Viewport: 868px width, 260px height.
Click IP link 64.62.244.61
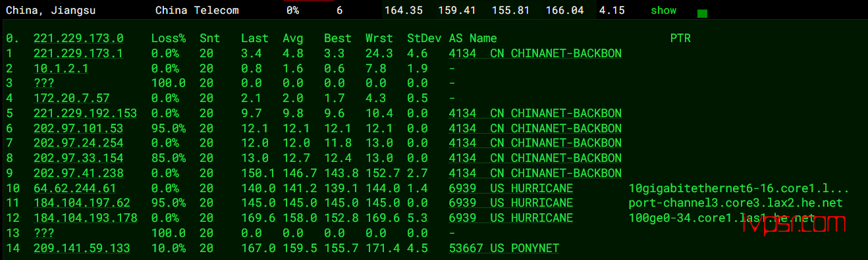[x=75, y=188]
